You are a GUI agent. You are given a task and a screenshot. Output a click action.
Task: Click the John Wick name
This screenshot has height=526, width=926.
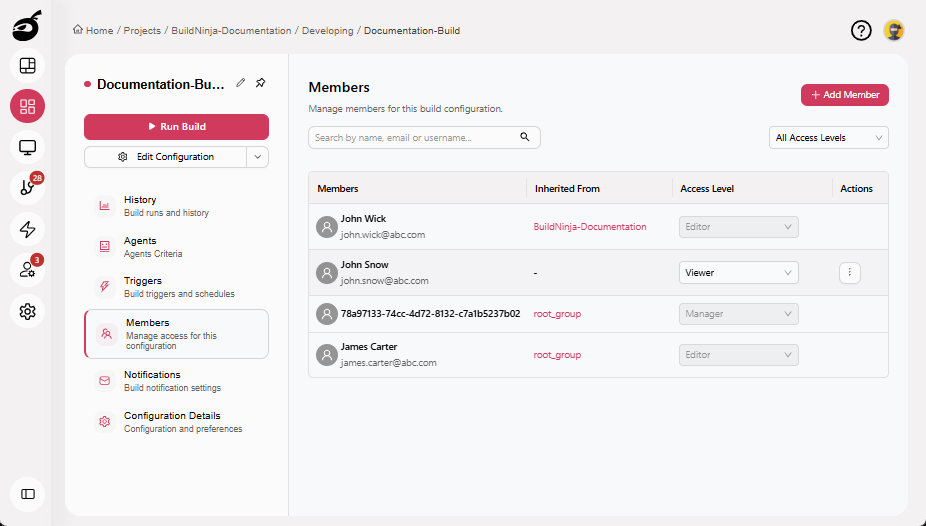tap(363, 218)
